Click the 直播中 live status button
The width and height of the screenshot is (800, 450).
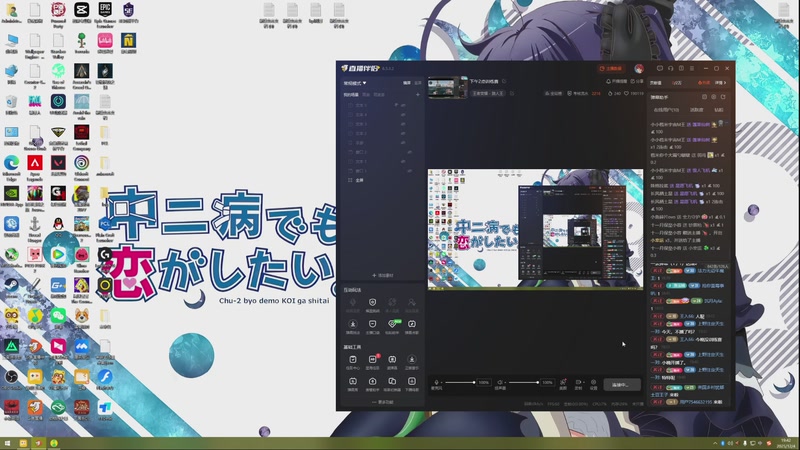tap(622, 385)
